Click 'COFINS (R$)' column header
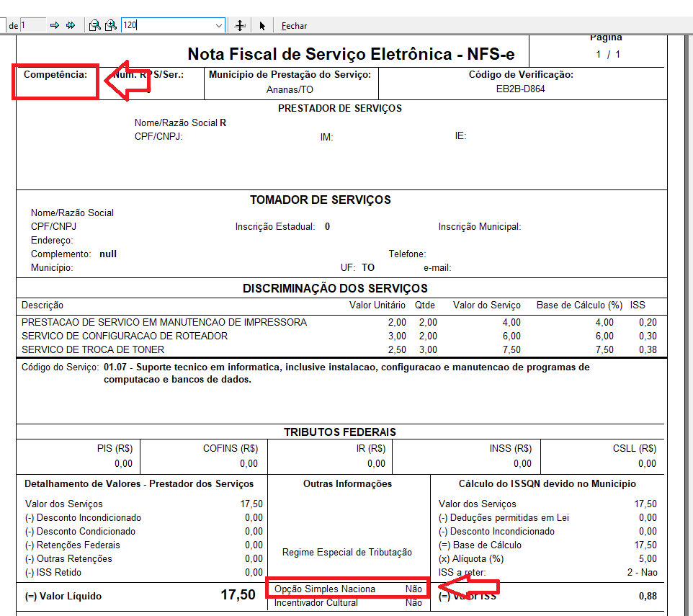 (231, 449)
